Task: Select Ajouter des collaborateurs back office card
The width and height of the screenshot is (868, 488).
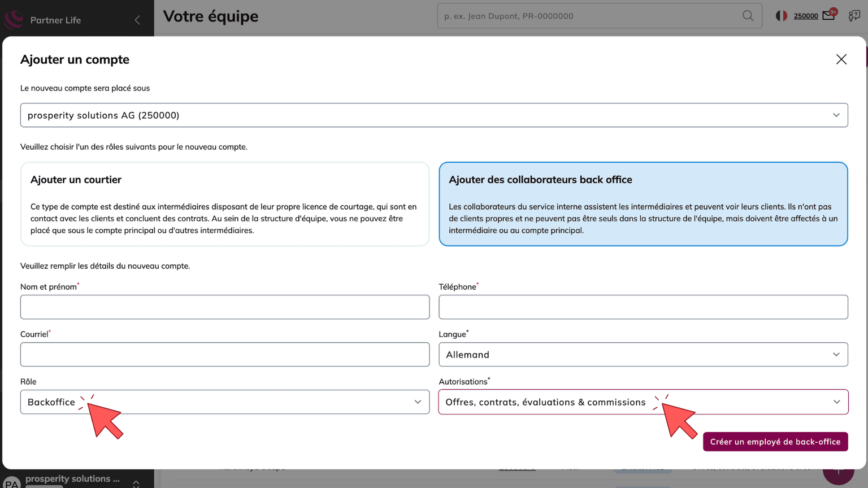Action: [643, 204]
